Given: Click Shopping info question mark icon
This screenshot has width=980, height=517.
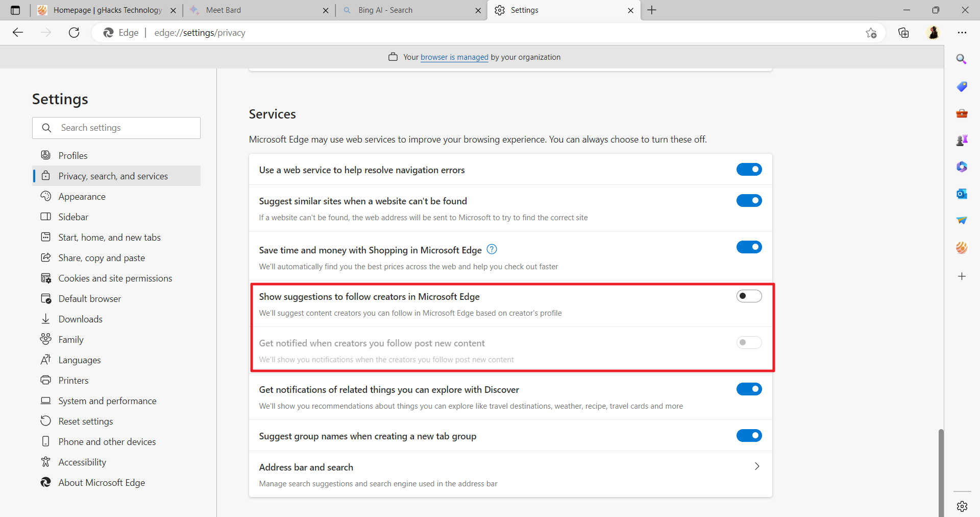Looking at the screenshot, I should [x=492, y=249].
